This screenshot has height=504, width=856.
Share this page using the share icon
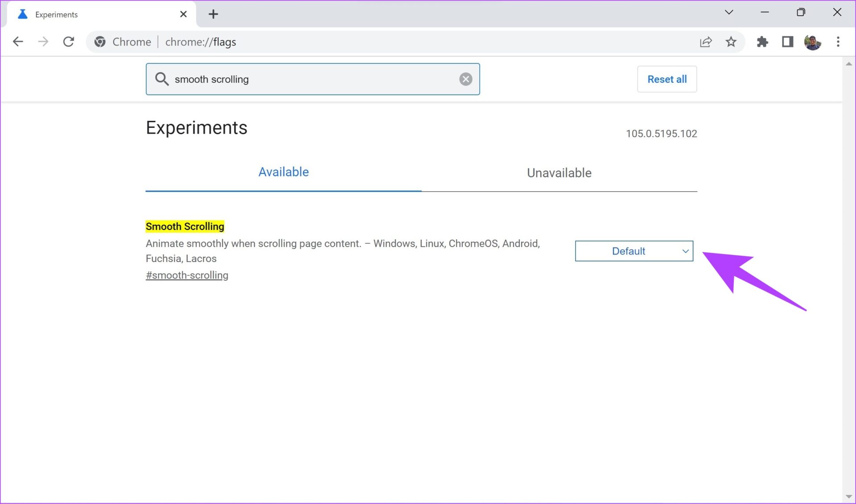point(706,42)
